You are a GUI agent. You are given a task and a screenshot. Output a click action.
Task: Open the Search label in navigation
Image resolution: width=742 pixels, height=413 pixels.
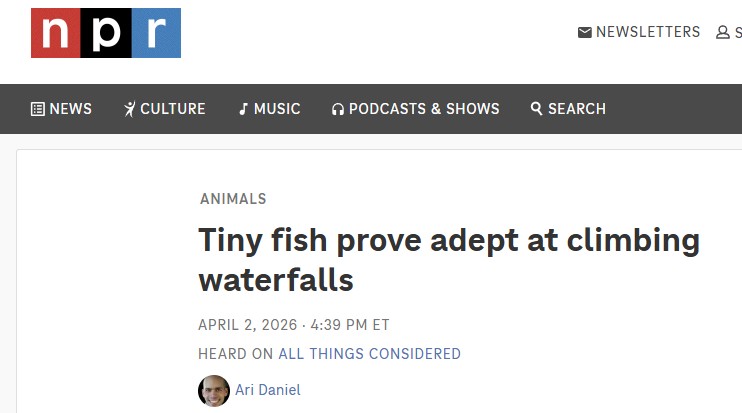(577, 109)
